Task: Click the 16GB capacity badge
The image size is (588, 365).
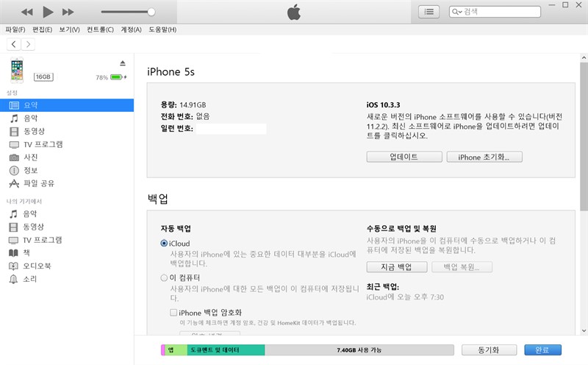Action: pyautogui.click(x=43, y=77)
